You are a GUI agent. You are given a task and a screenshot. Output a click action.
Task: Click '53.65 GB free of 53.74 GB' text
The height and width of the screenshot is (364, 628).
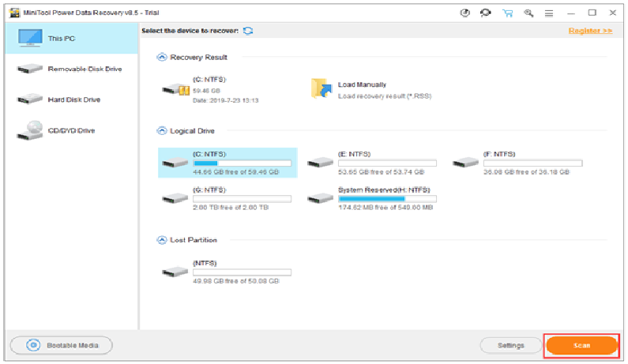click(381, 172)
